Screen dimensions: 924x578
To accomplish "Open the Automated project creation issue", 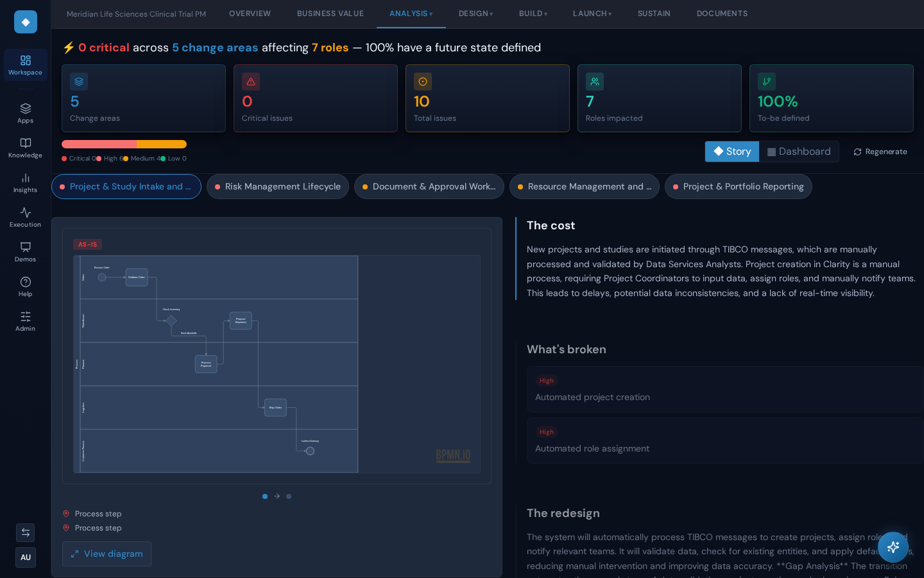I will coord(724,389).
